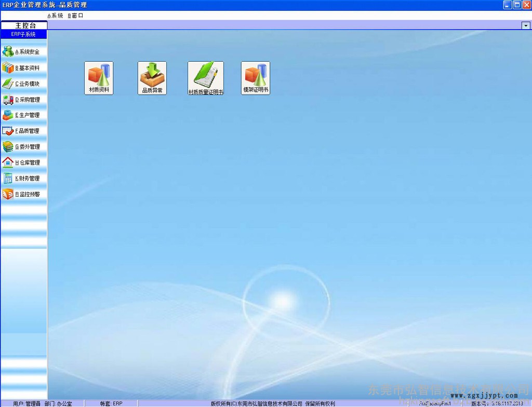Open the 模架证明书 icon

[256, 78]
